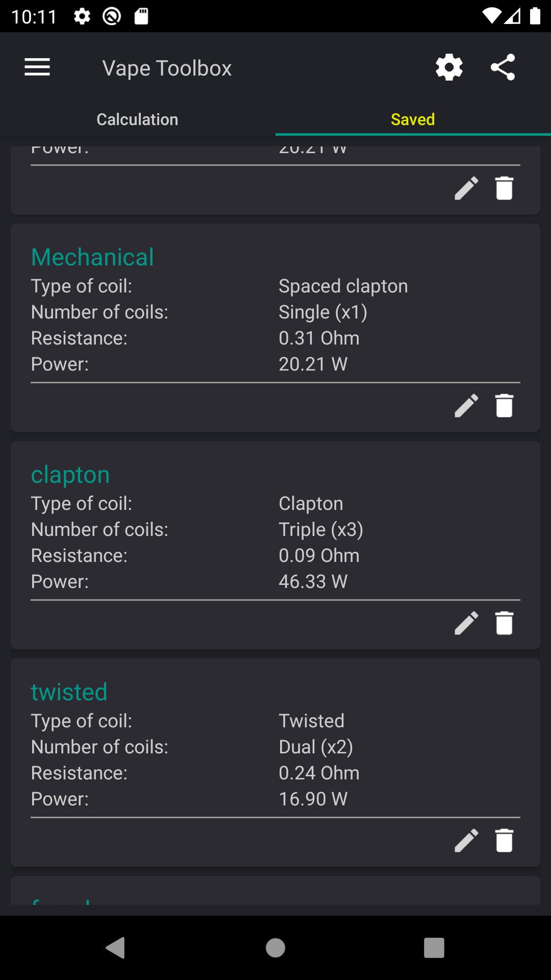This screenshot has width=551, height=980.
Task: Tap the share icon in the toolbar
Action: point(503,67)
